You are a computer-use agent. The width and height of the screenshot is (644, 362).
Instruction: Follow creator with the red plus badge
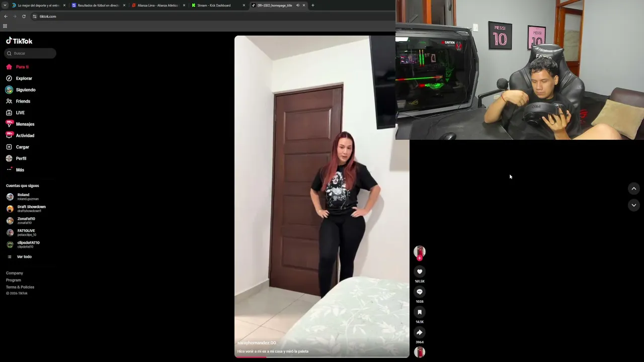coord(420,258)
